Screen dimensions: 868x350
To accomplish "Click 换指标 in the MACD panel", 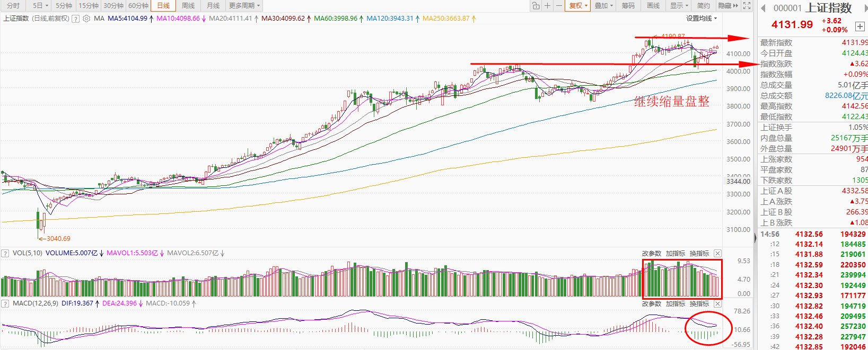I will (x=699, y=304).
